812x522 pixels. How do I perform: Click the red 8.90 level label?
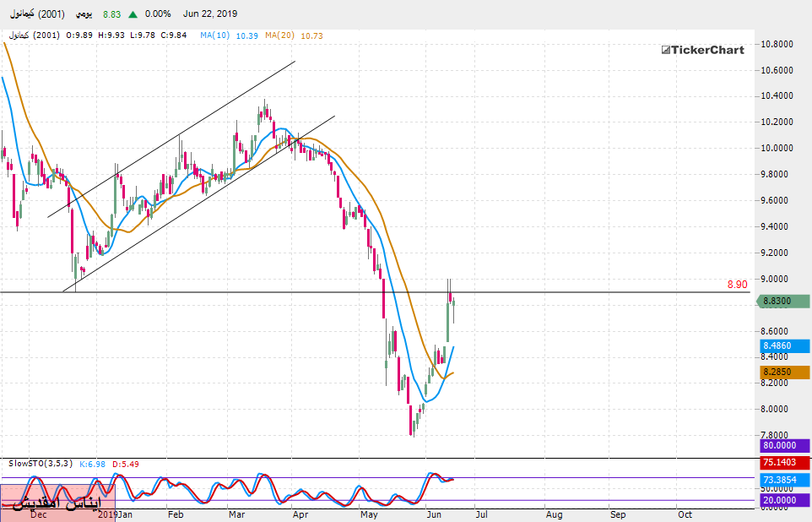pos(738,285)
